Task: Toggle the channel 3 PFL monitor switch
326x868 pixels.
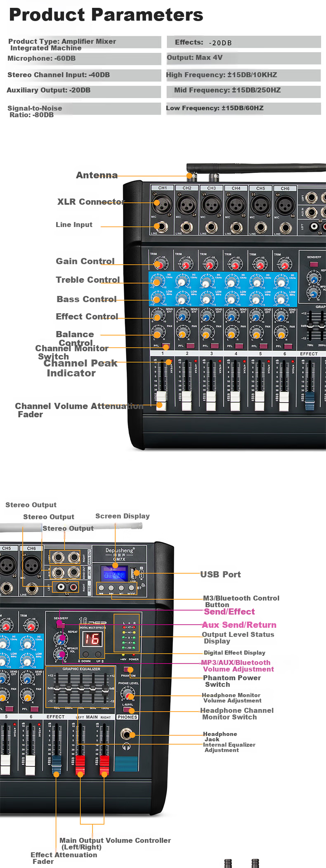Action: point(215,346)
